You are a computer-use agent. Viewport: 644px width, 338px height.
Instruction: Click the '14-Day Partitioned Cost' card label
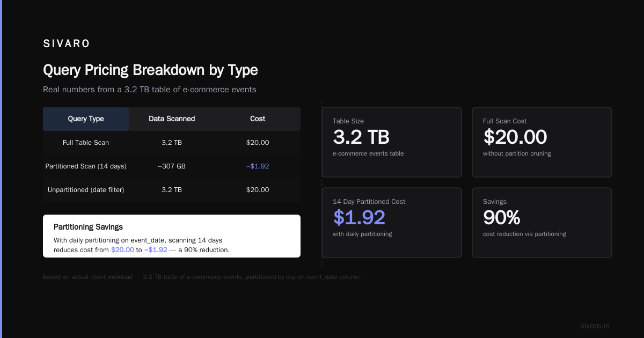click(369, 202)
